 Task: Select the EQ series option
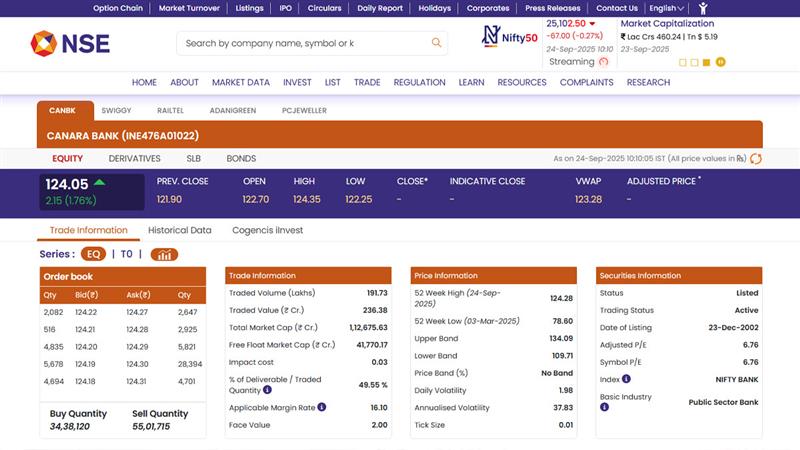[x=93, y=255]
